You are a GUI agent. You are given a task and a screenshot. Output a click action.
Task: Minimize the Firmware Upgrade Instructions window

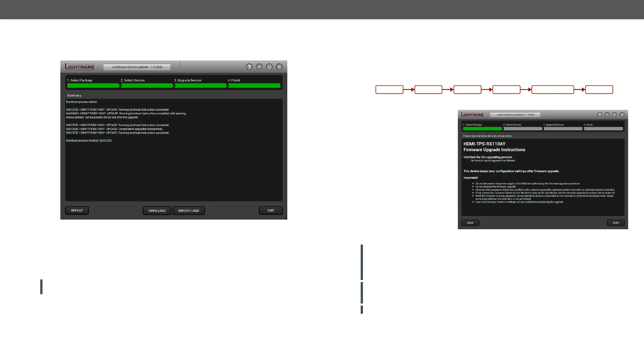click(x=607, y=114)
